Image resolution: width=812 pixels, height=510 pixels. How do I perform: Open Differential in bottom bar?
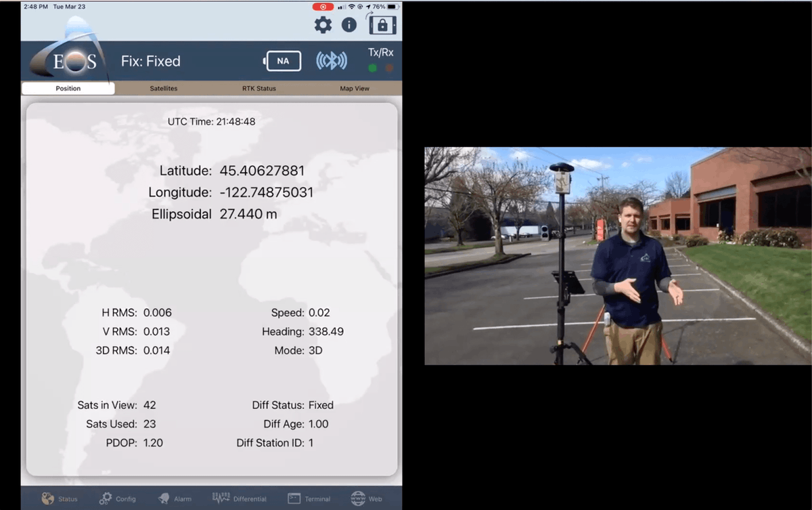(240, 498)
